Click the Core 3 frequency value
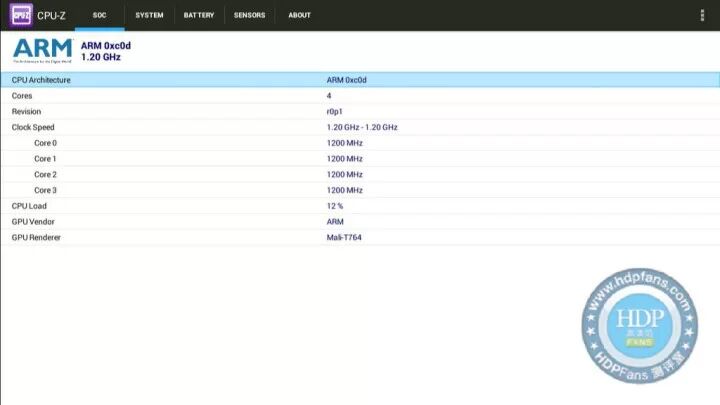720x405 pixels. (x=344, y=190)
